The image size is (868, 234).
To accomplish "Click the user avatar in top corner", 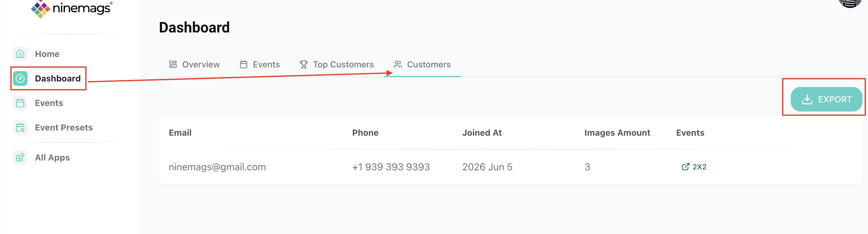I will (850, 3).
